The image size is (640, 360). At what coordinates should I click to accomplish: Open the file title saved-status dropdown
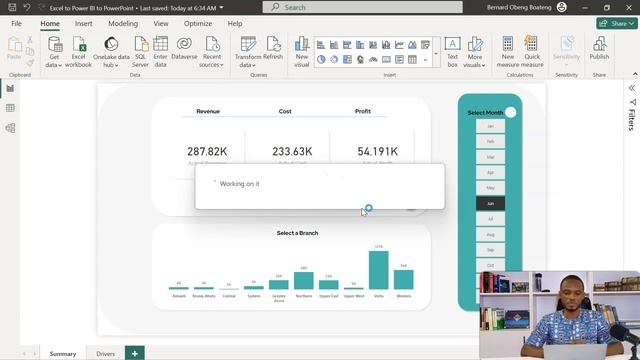click(222, 7)
